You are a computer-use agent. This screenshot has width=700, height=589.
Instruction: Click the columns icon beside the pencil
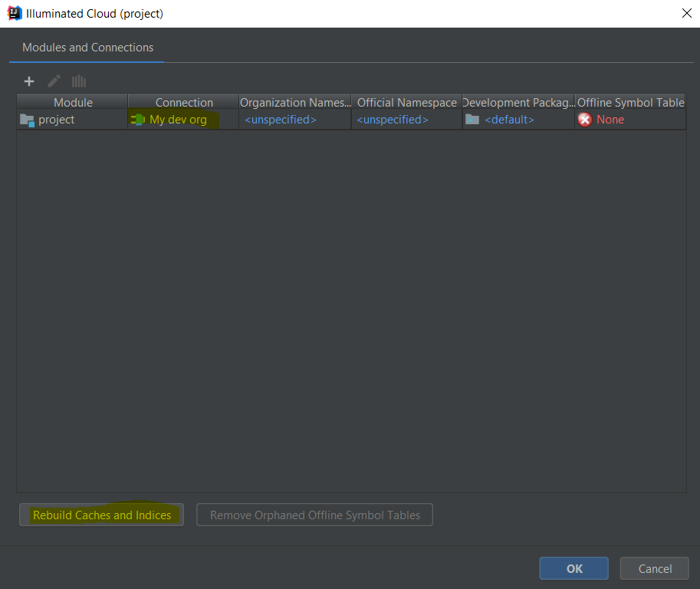click(x=78, y=81)
